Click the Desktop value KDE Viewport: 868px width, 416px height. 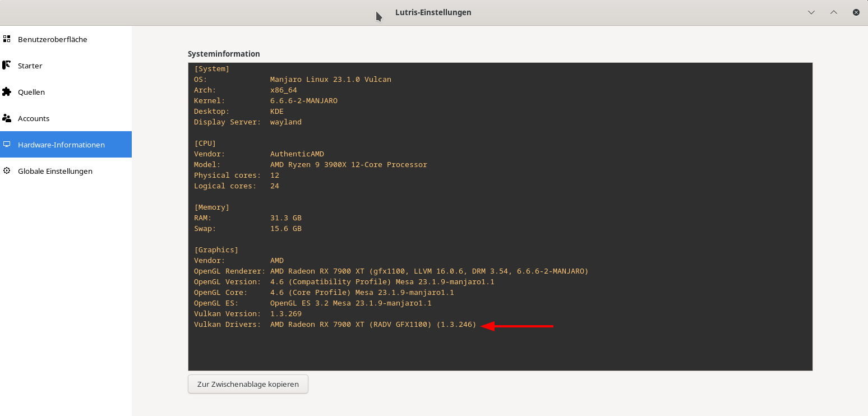[x=277, y=111]
